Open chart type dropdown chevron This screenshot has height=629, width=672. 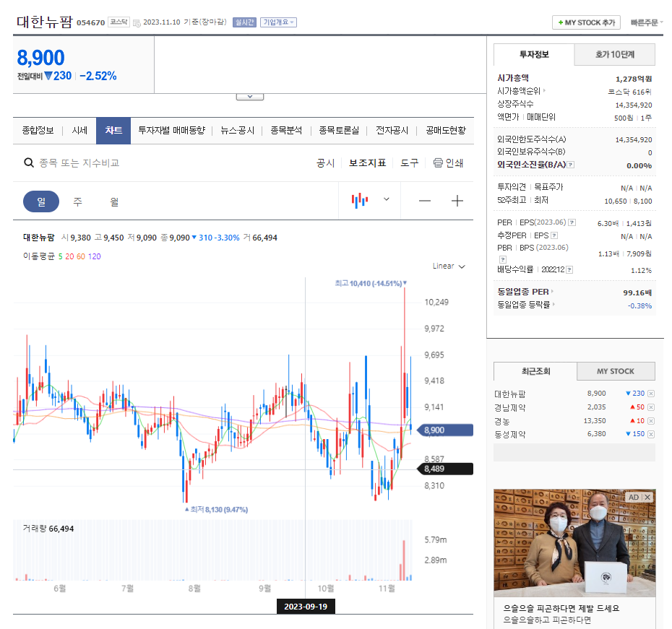tap(386, 199)
